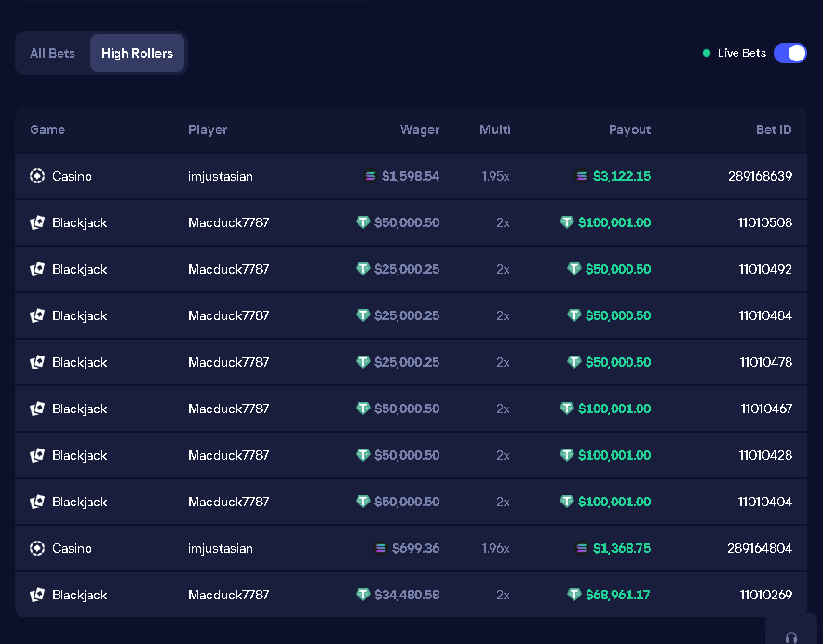Click the Blackjack cards icon for bet 11010269
The width and height of the screenshot is (823, 644).
pyautogui.click(x=37, y=595)
